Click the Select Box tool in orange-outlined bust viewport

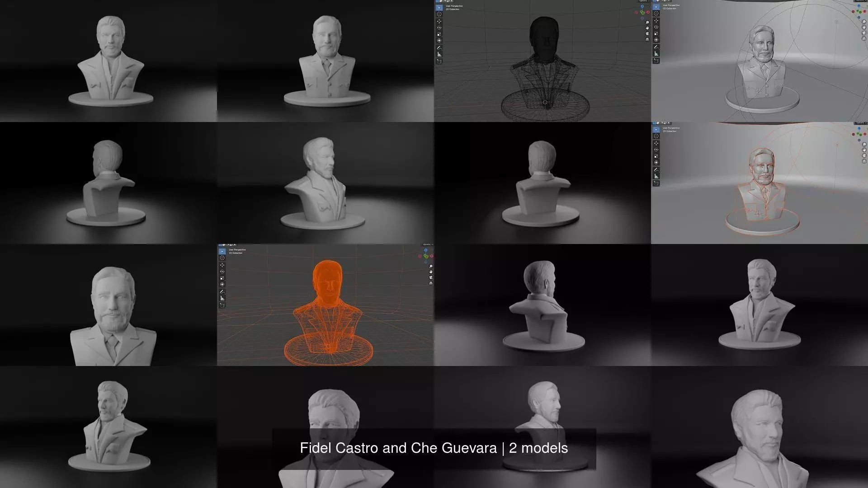[656, 130]
